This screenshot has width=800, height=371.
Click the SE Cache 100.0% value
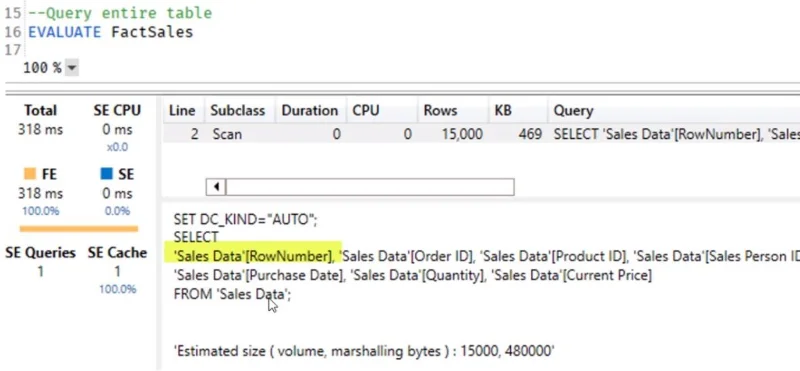point(117,289)
